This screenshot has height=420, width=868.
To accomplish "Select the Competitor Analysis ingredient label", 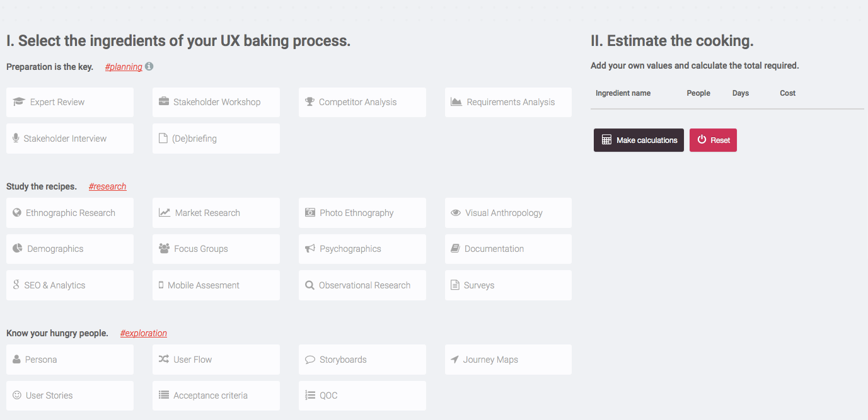I will 358,102.
